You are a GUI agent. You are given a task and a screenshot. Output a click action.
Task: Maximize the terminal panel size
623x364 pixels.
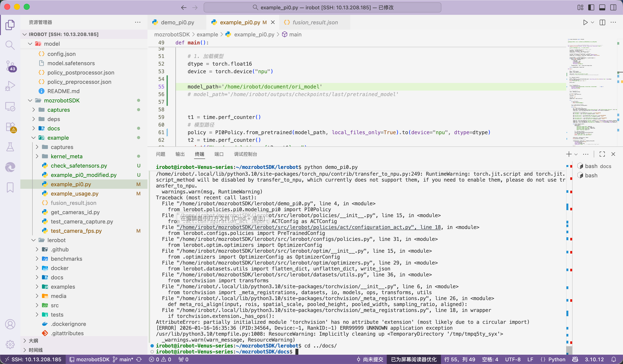[602, 154]
